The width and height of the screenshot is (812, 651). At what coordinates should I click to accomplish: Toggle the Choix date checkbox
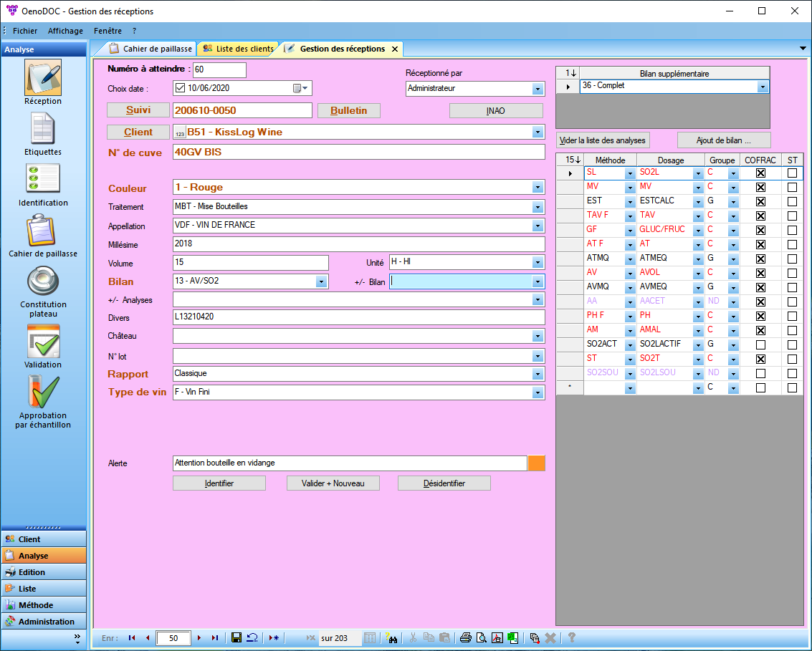click(180, 88)
